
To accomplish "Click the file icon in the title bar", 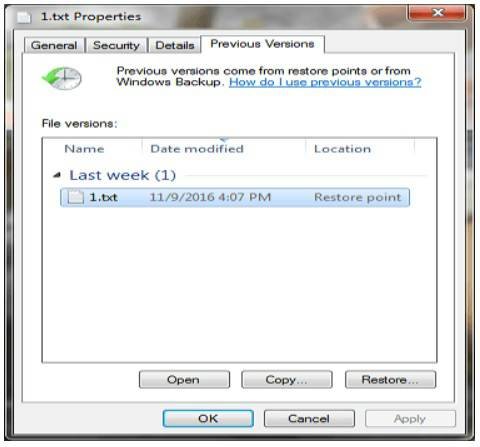I will click(24, 17).
